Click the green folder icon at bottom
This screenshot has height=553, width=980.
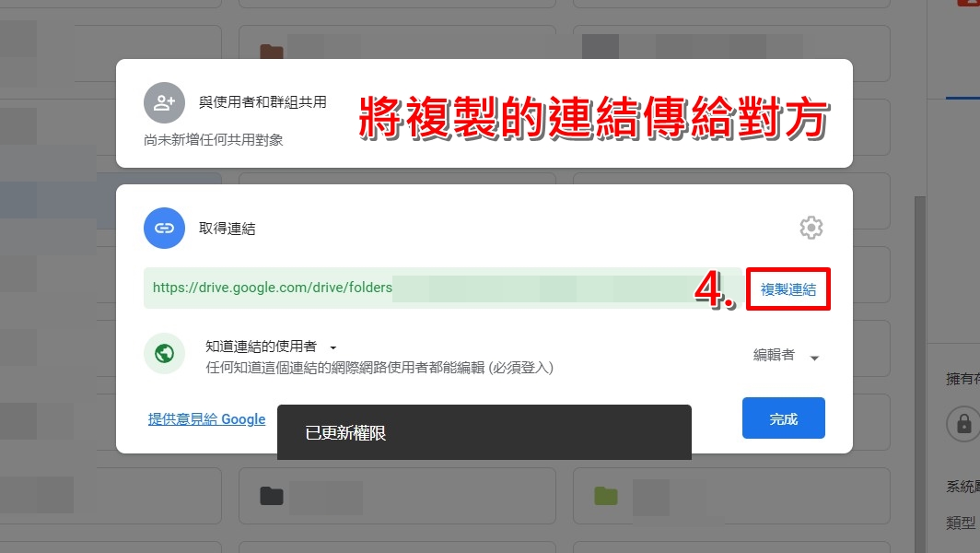[606, 496]
